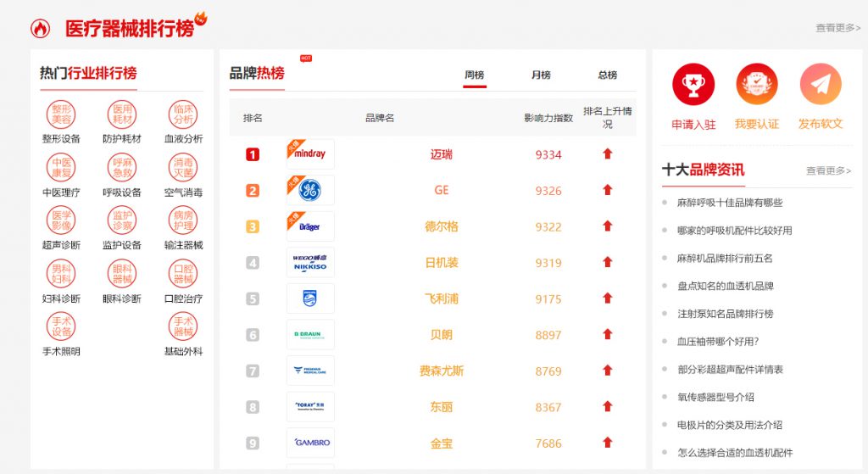This screenshot has height=474, width=868.
Task: Go to 超声诊断 category icon
Action: [x=61, y=220]
